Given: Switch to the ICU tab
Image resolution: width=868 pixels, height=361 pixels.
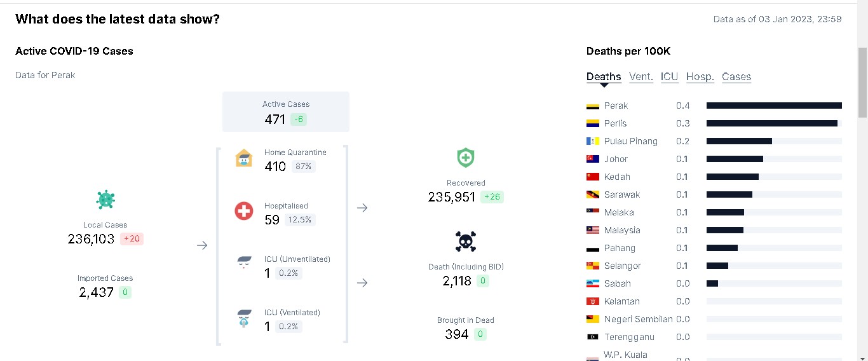Looking at the screenshot, I should (669, 76).
